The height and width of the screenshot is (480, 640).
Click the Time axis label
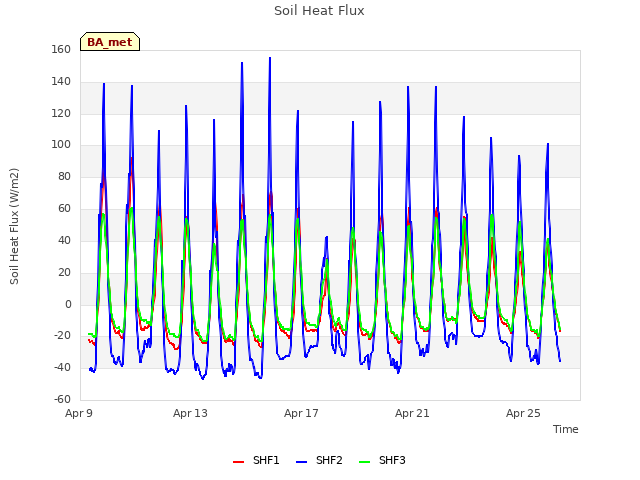click(565, 429)
